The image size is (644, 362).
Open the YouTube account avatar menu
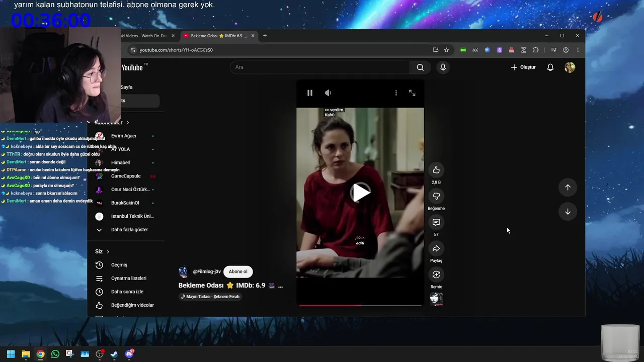pos(570,67)
